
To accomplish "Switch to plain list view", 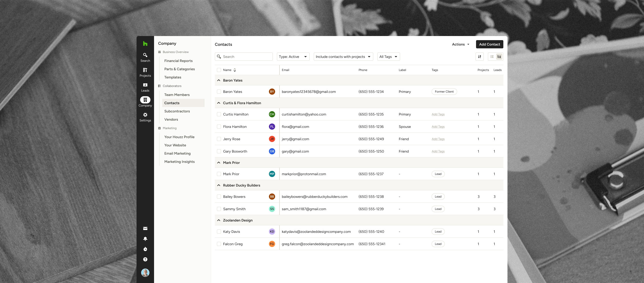I will point(492,57).
